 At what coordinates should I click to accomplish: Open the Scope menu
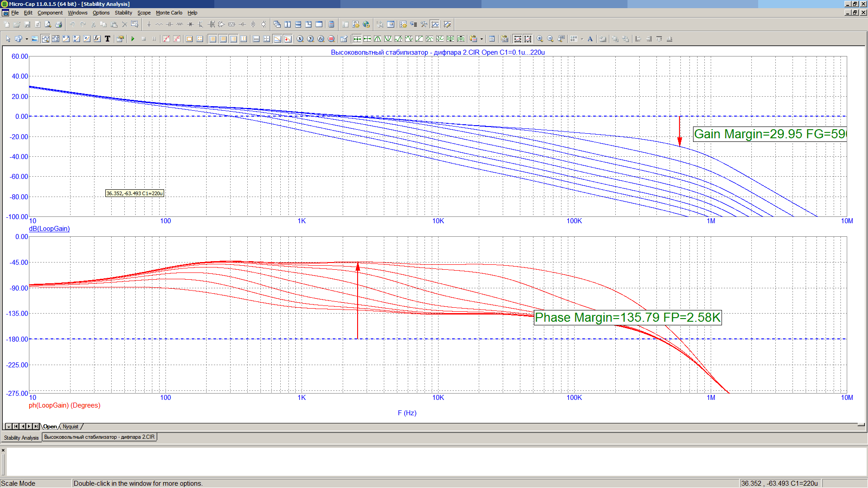coord(144,13)
